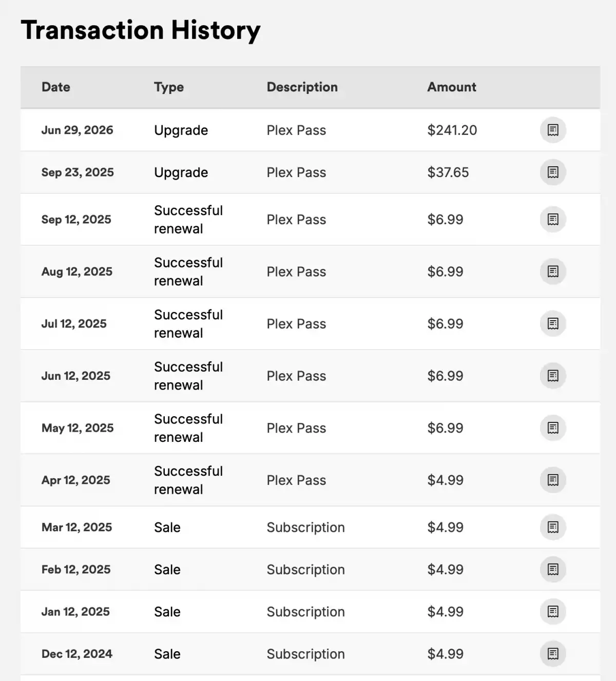The image size is (616, 681).
Task: Select the Description column header
Action: pos(302,87)
